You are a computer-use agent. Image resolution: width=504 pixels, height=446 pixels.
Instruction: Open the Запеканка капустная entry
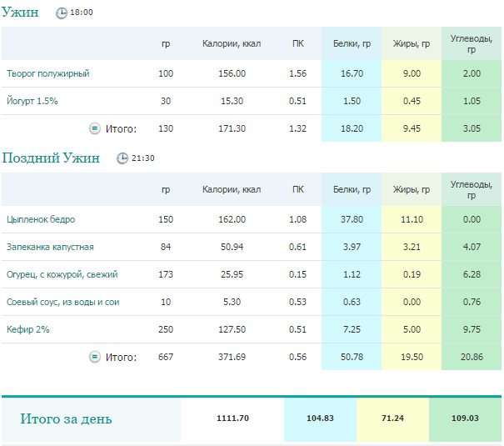pos(50,247)
